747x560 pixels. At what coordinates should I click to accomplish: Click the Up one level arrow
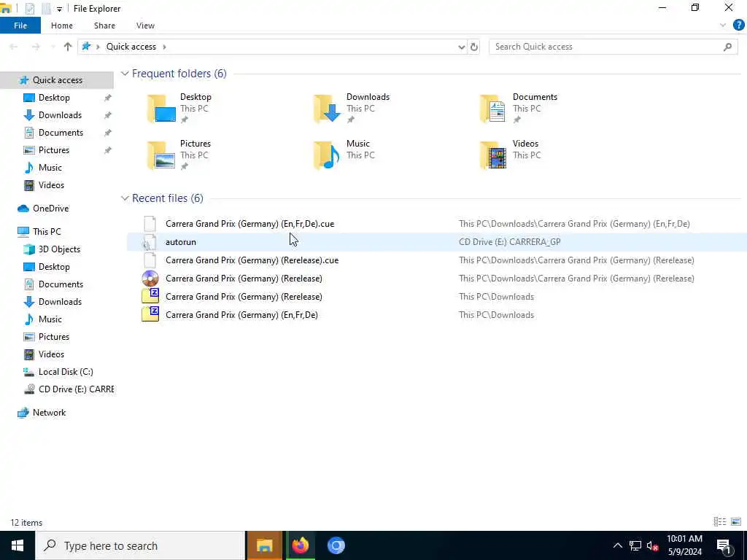(68, 47)
